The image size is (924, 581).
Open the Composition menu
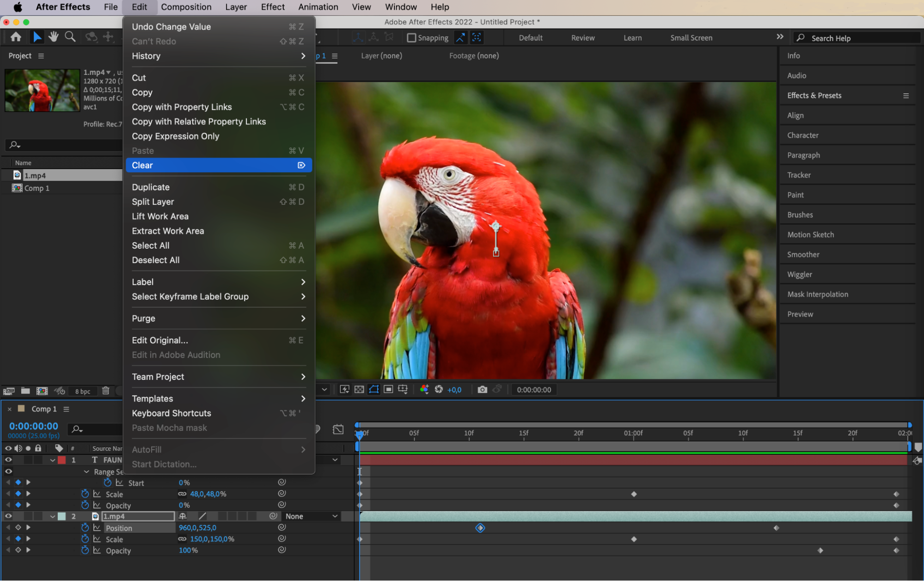tap(186, 7)
